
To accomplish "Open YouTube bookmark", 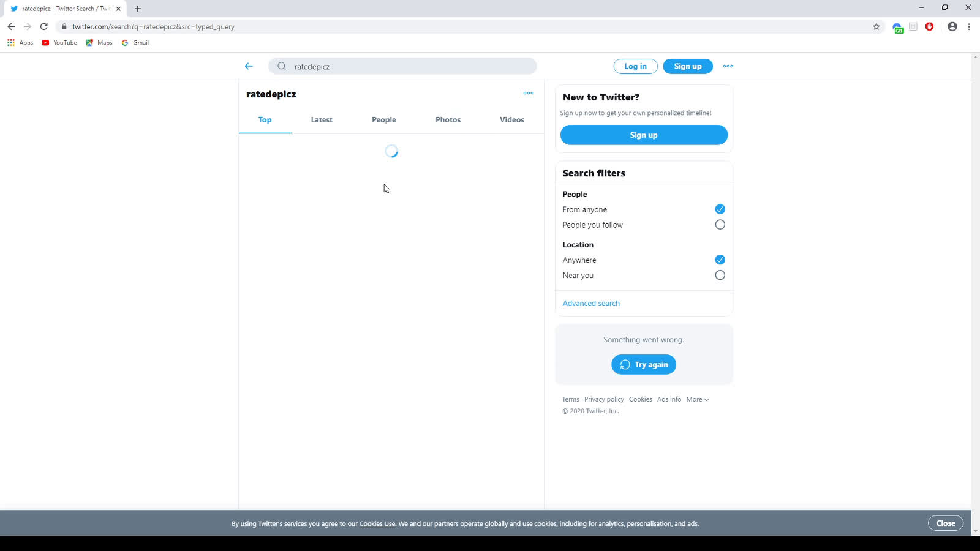I will tap(59, 43).
